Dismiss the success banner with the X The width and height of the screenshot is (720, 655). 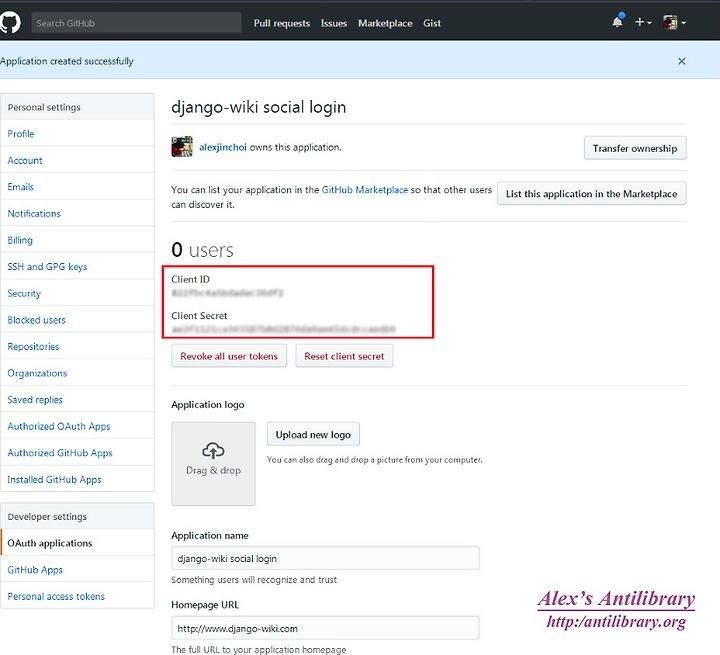coord(681,61)
